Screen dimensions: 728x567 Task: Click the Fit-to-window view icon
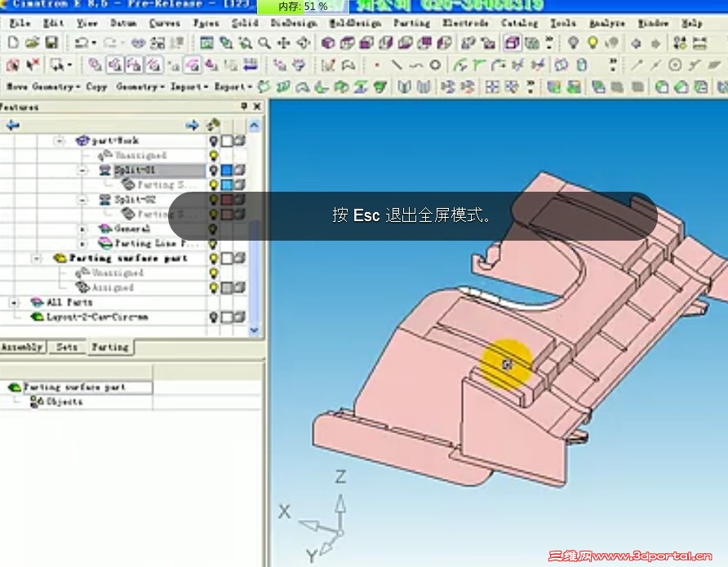point(206,43)
